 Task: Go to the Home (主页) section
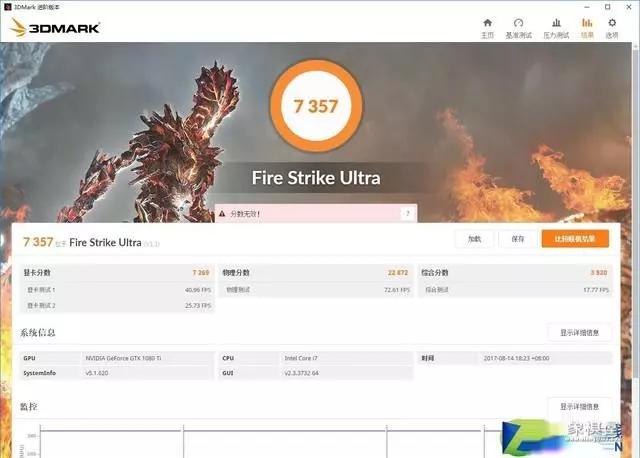[487, 28]
